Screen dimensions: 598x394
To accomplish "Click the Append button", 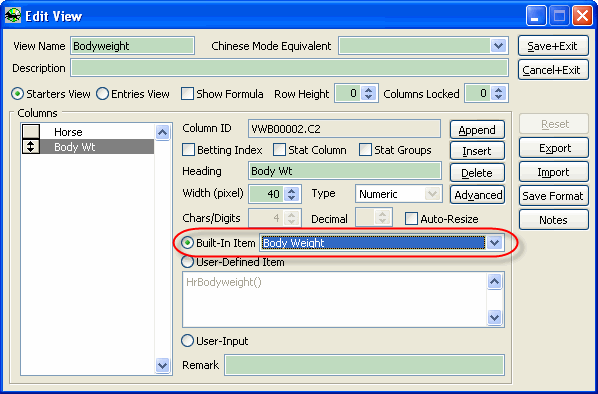I will [477, 130].
